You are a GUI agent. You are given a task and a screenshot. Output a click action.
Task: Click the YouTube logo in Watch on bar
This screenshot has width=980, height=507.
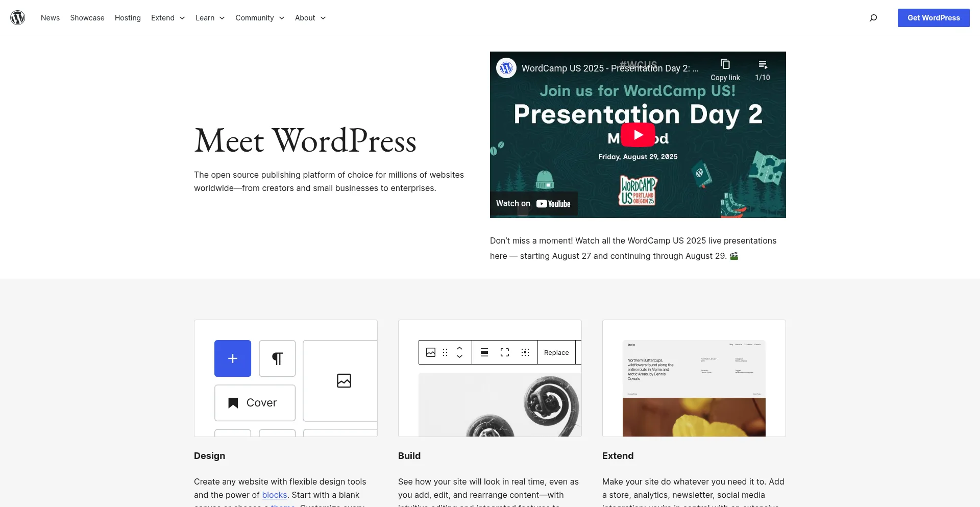553,204
